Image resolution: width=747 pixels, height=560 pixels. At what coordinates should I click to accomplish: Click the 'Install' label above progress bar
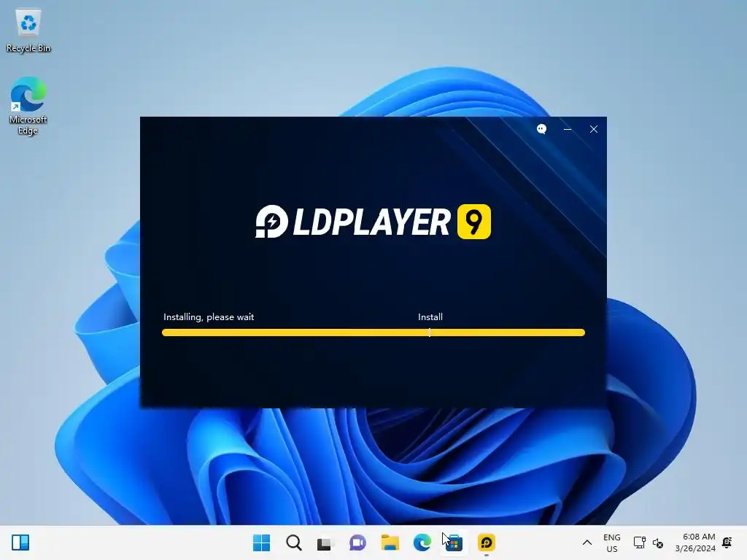pyautogui.click(x=430, y=317)
